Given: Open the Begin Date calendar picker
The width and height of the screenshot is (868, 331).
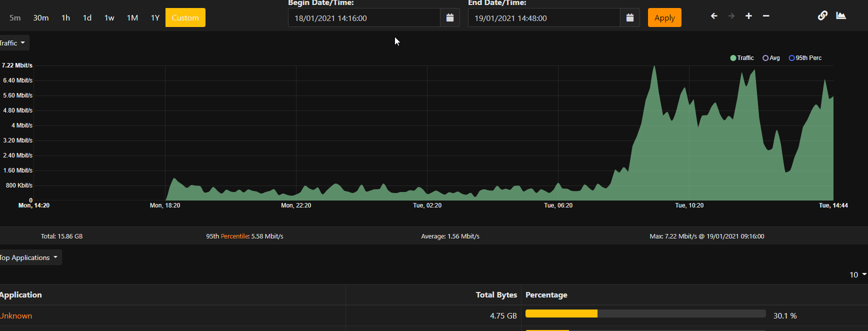Looking at the screenshot, I should click(450, 17).
